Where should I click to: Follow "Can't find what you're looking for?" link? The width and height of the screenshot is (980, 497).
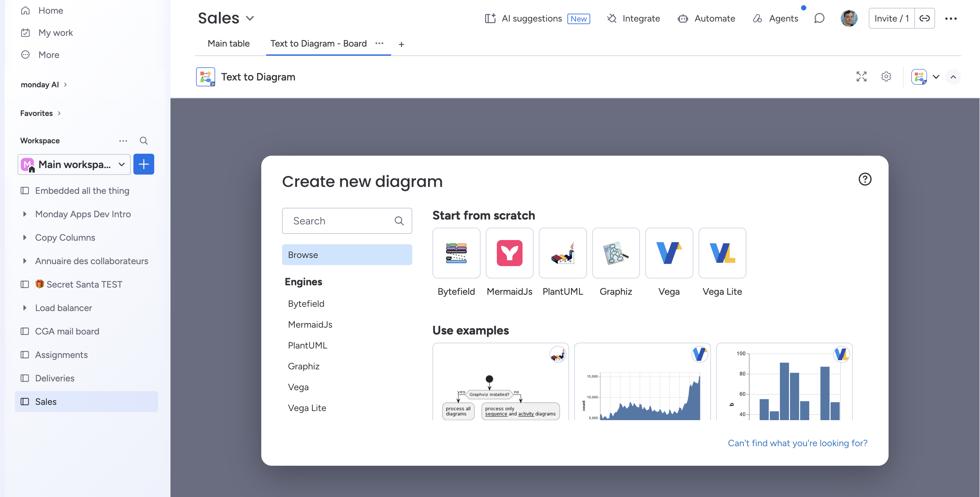click(798, 443)
